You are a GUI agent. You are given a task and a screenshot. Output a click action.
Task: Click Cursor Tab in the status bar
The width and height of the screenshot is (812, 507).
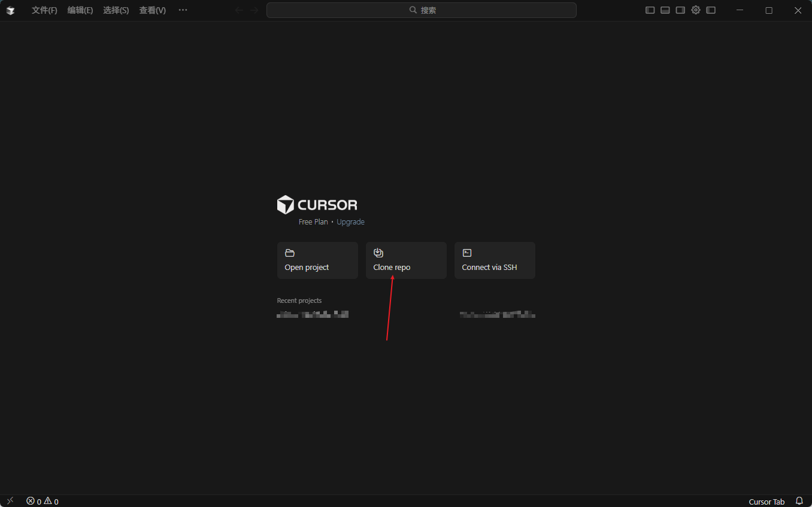pyautogui.click(x=766, y=502)
